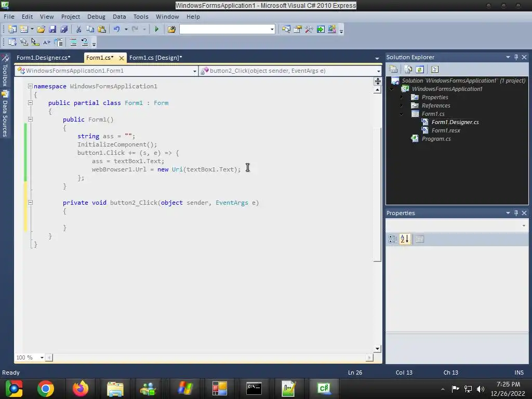
Task: Click the Paste clipboard icon
Action: pyautogui.click(x=102, y=29)
